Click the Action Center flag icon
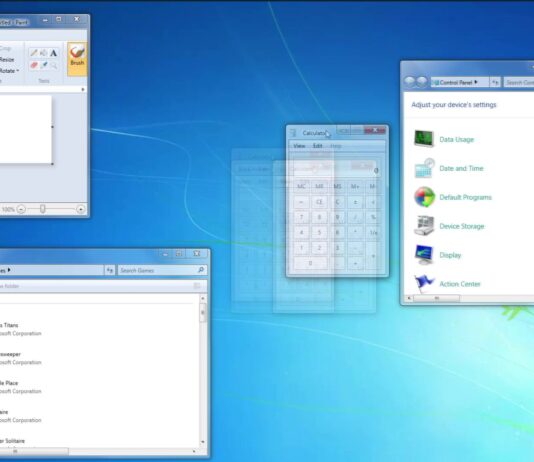This screenshot has width=534, height=462. click(x=424, y=284)
